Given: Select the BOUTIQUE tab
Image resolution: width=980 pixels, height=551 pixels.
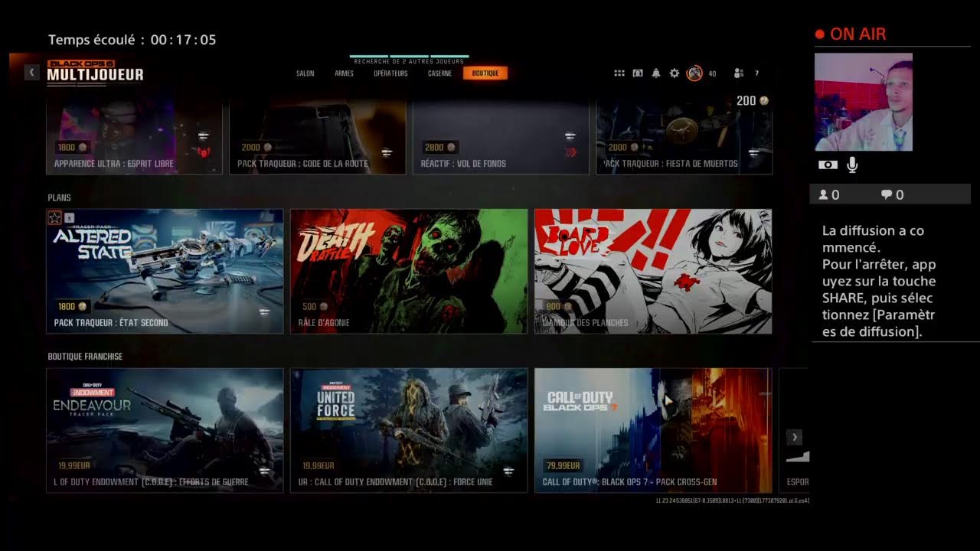Looking at the screenshot, I should pyautogui.click(x=485, y=73).
